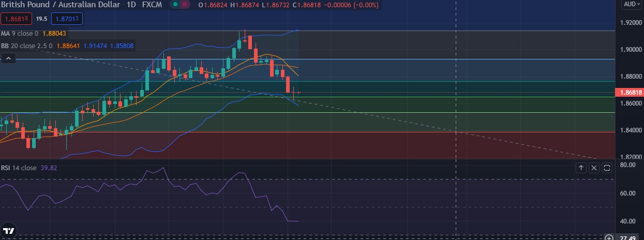Click the blue buy price 1.8701 button
Image resolution: width=644 pixels, height=240 pixels.
pos(67,19)
